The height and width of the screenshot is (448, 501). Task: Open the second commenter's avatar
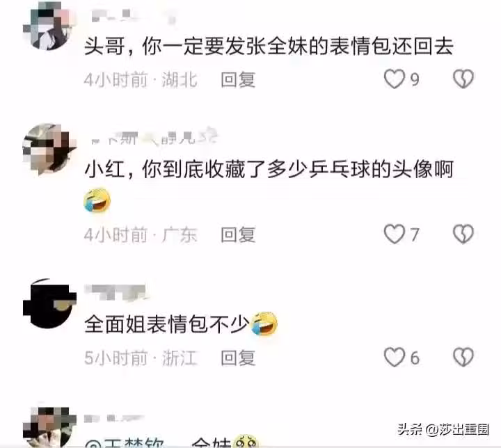[x=49, y=150]
